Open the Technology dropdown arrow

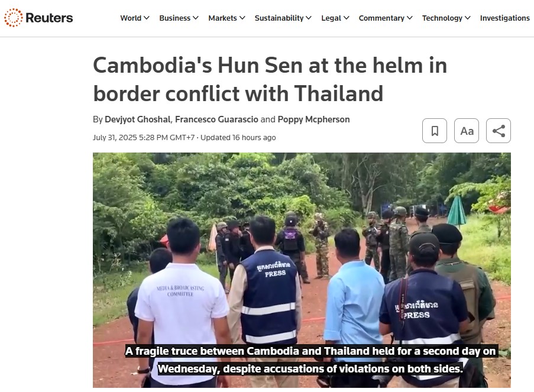click(x=468, y=18)
